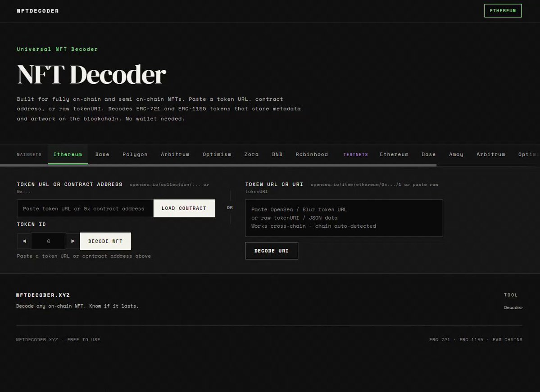Switch to the testnet Ethereum tab

click(x=394, y=154)
